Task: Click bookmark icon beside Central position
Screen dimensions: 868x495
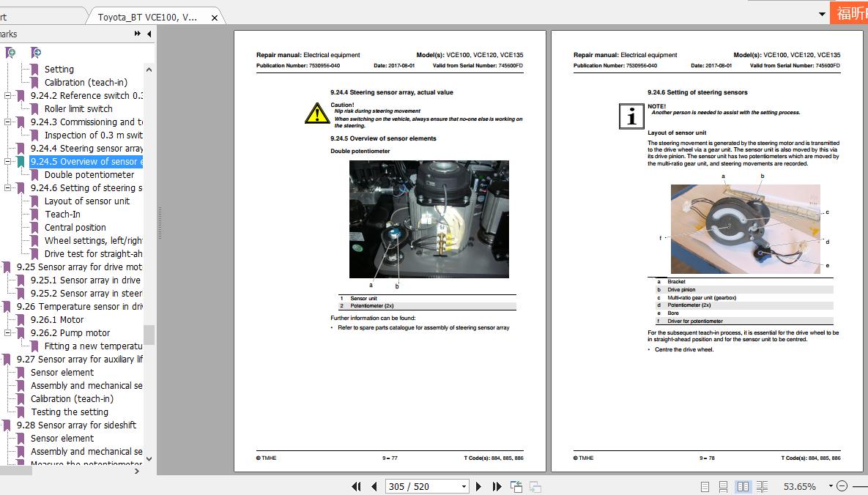Action: (x=34, y=228)
